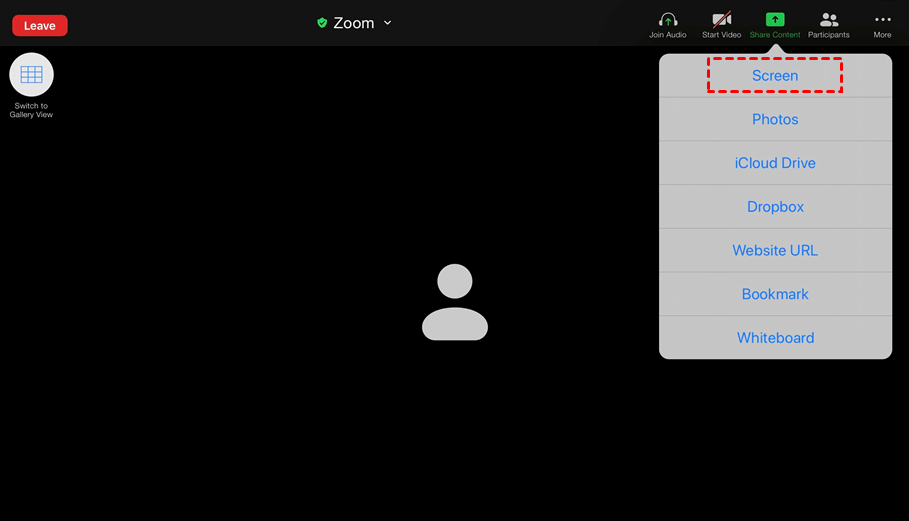Switch to Gallery View grid icon
The height and width of the screenshot is (521, 909).
(x=31, y=75)
